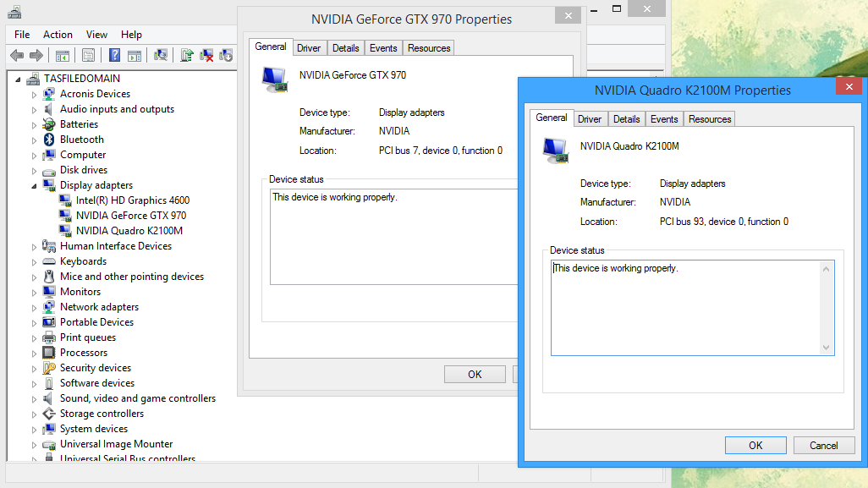Viewport: 868px width, 488px height.
Task: Expand the Software devices node
Action: coord(34,383)
